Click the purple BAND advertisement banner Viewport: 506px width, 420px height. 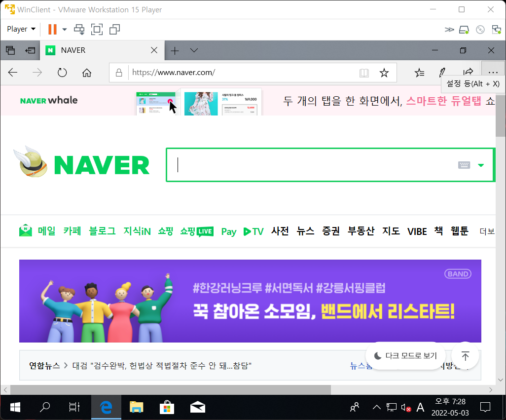click(x=250, y=301)
